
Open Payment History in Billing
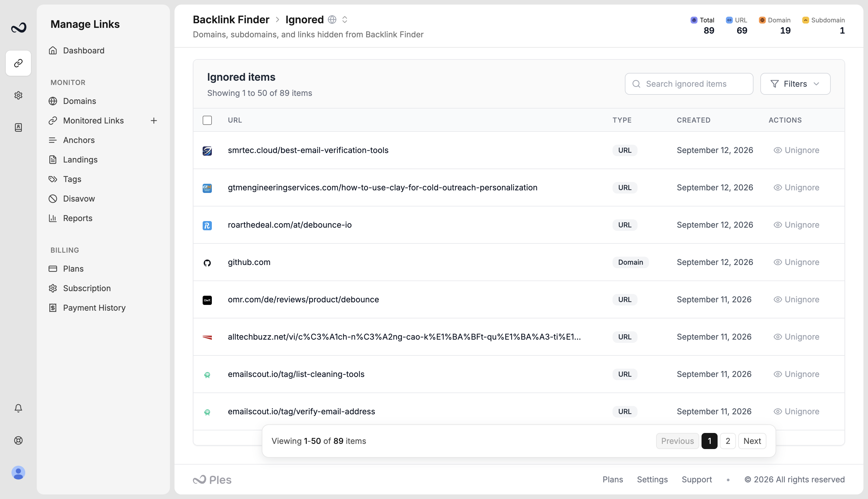coord(87,308)
